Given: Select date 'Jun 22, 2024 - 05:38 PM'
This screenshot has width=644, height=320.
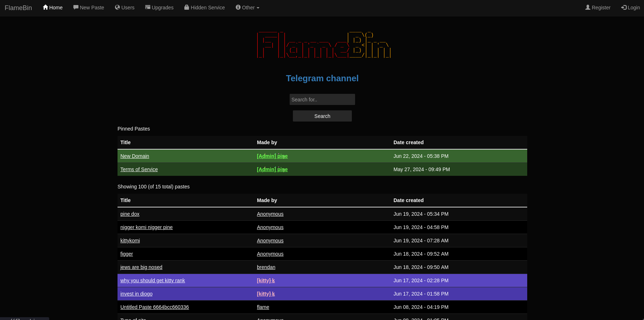Looking at the screenshot, I should (421, 156).
